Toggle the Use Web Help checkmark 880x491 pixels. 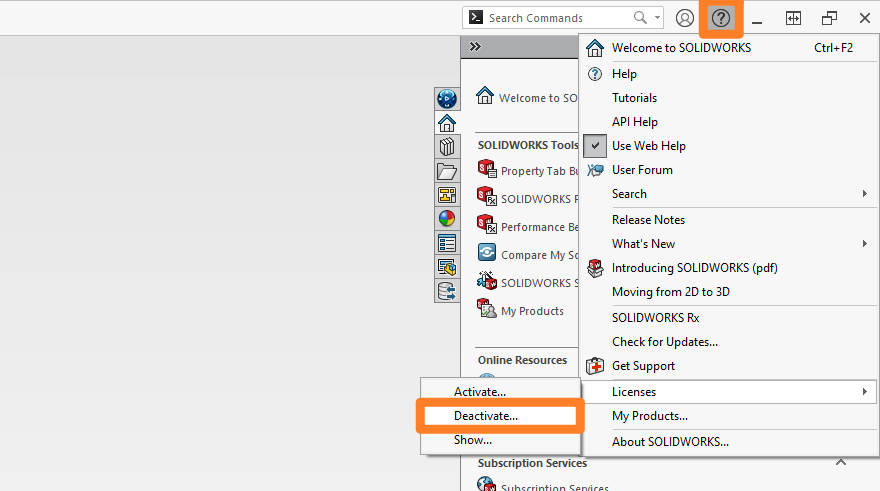(595, 146)
